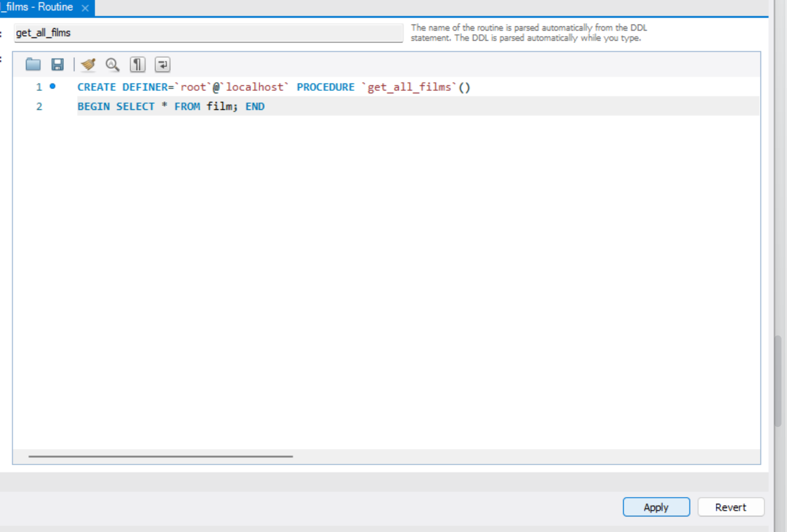Viewport: 787px width, 532px height.
Task: Click Apply to save the routine
Action: [x=656, y=507]
